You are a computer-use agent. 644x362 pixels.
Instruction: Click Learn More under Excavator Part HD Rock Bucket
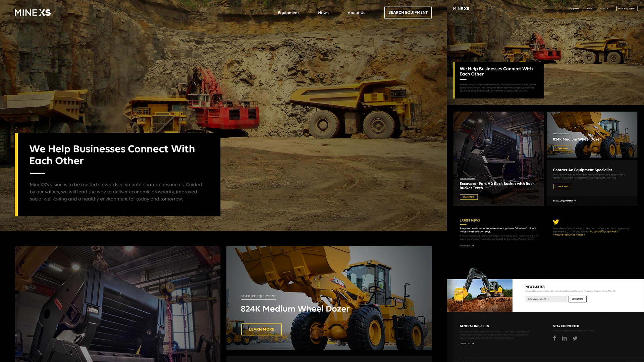pyautogui.click(x=469, y=197)
